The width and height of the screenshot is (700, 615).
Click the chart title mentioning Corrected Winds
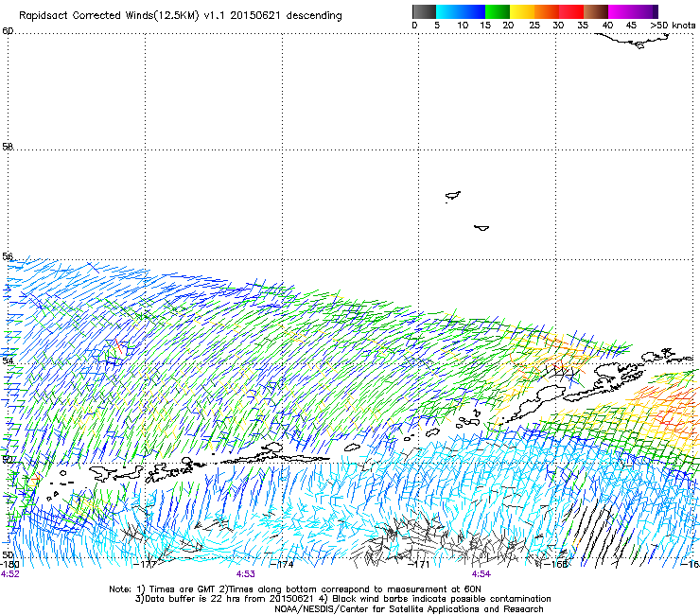tap(181, 16)
